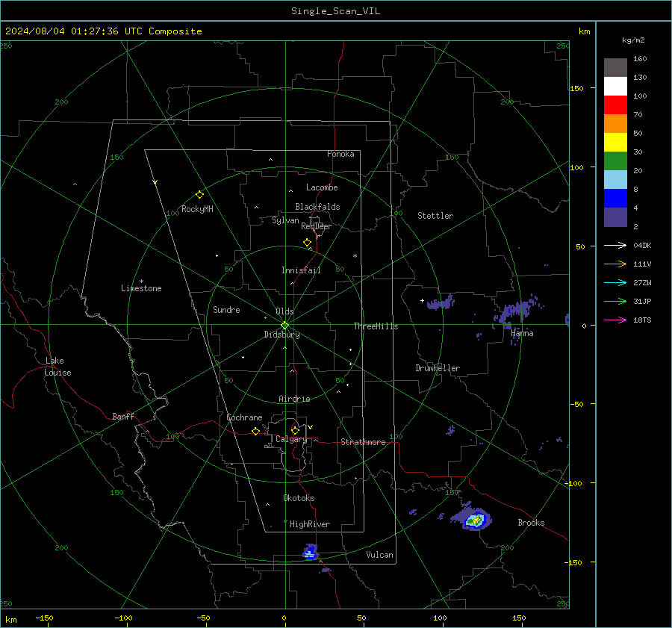Click the cyan 27ZW arrow in legend
This screenshot has width=672, height=628.
(615, 282)
